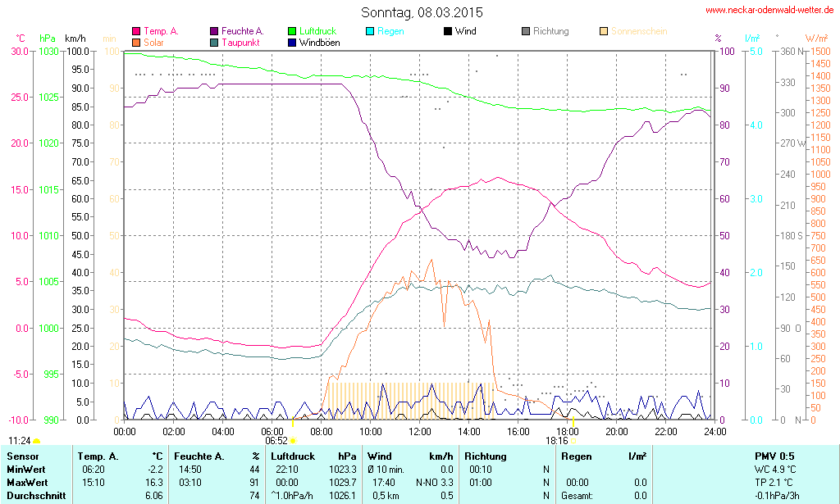This screenshot has height=504, width=840.
Task: Select the cyan Regen legend square
Action: (370, 31)
